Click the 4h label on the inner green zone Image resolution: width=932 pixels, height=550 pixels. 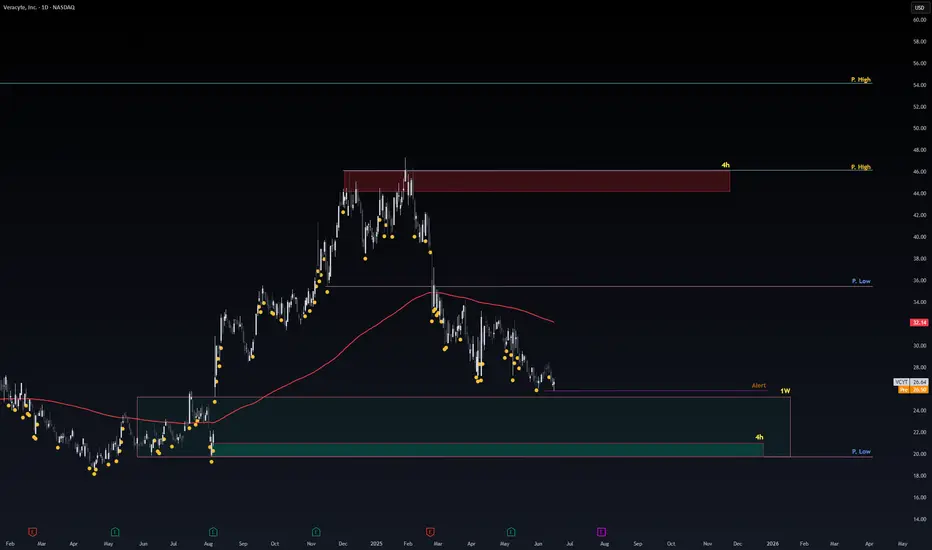pos(759,437)
